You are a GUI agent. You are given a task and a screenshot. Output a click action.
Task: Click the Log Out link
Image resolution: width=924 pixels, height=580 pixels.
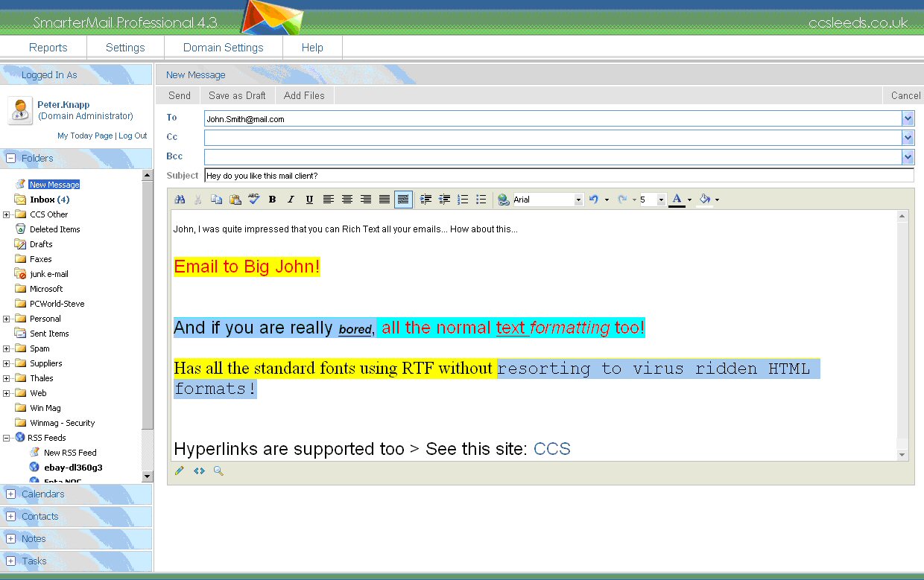click(133, 136)
